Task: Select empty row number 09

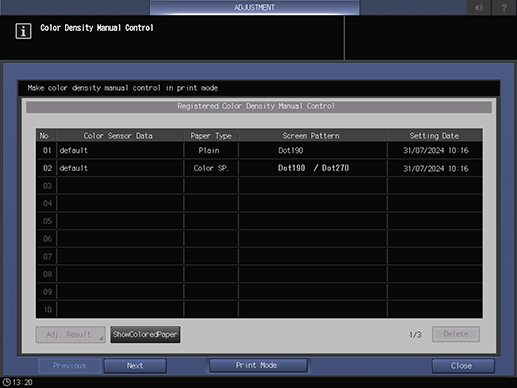Action: [259, 292]
